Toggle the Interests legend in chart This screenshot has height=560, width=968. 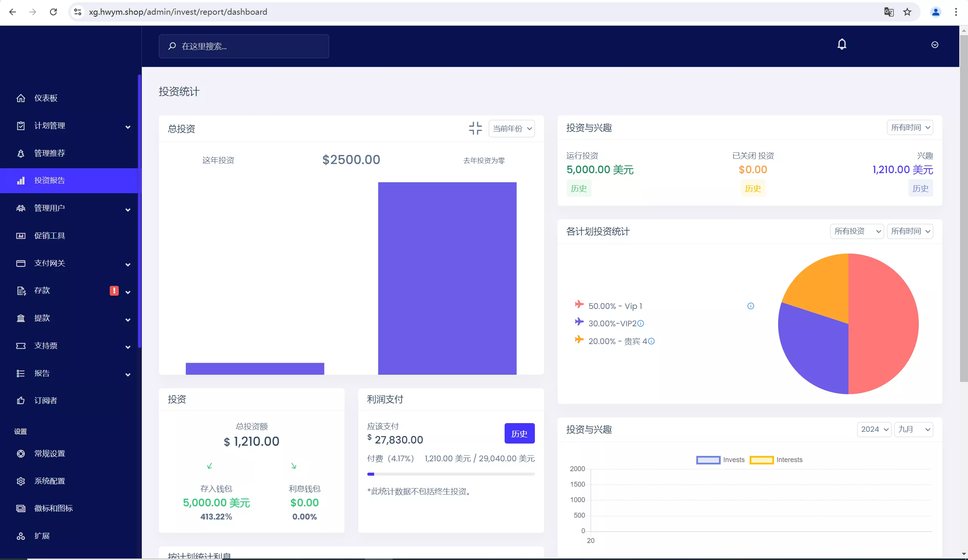coord(761,460)
